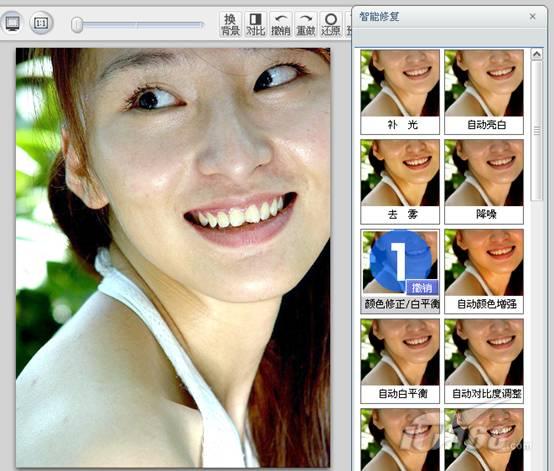Click the 还原 restore original icon
This screenshot has width=554, height=471.
(x=331, y=24)
